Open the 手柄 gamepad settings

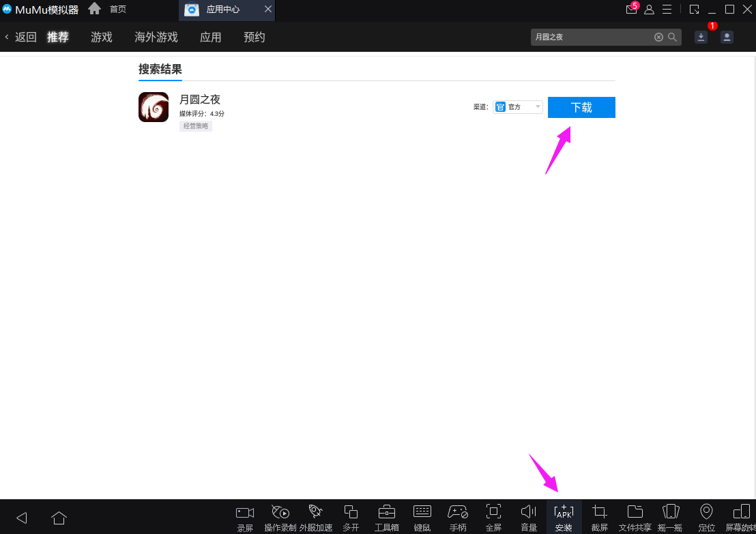[458, 518]
